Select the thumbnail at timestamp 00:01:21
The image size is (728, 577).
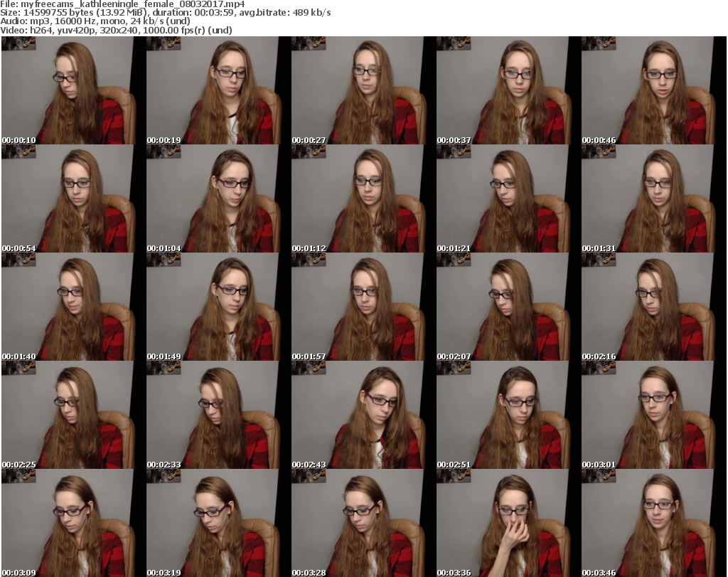click(508, 198)
